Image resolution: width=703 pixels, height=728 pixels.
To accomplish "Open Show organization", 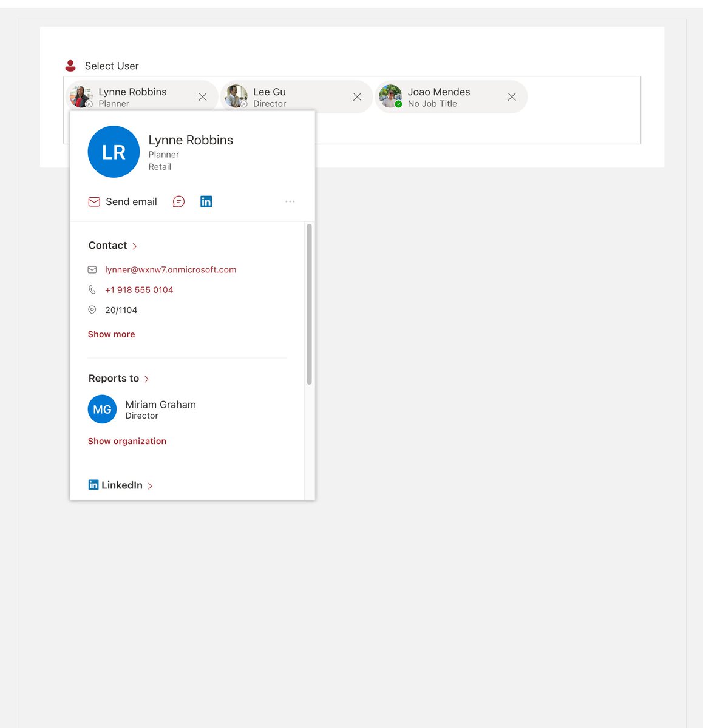I will (x=127, y=441).
